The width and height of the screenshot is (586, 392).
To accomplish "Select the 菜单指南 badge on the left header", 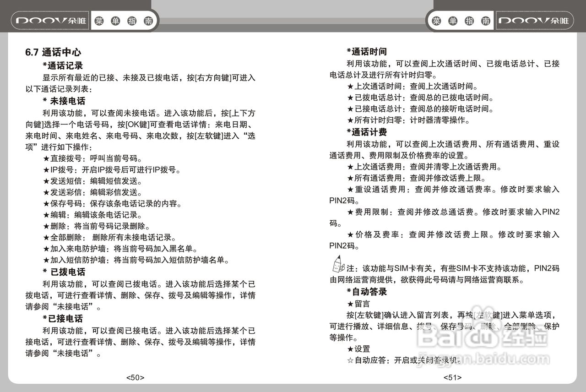I will point(125,20).
